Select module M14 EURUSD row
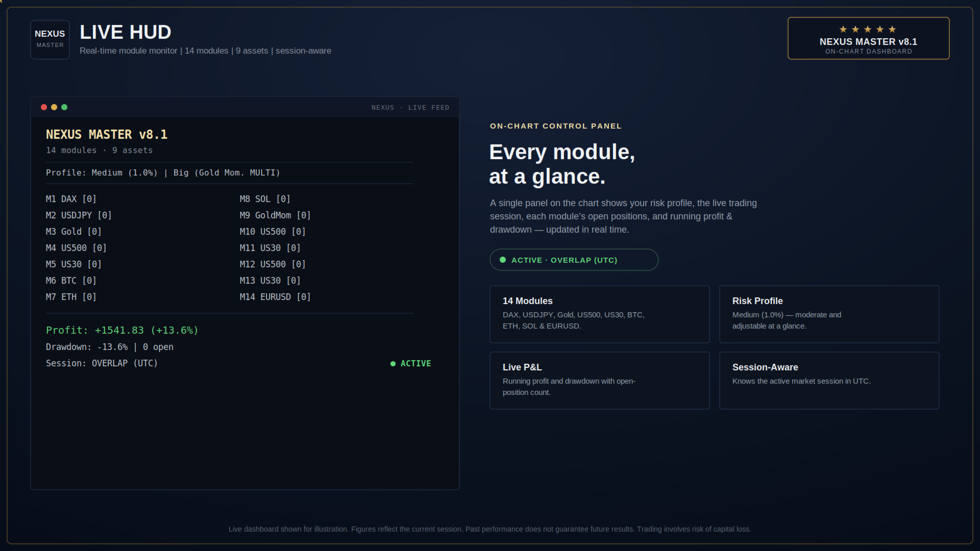Image resolution: width=980 pixels, height=551 pixels. coord(275,297)
